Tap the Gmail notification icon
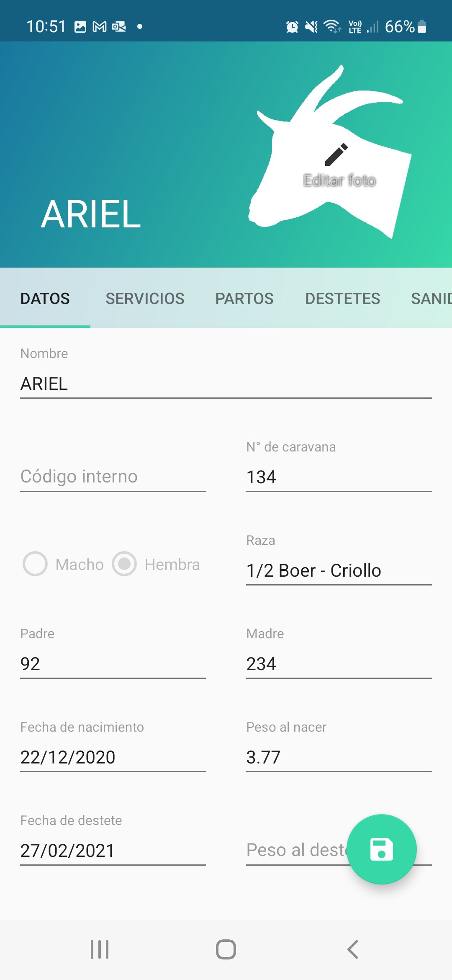Viewport: 452px width, 980px height. 99,27
